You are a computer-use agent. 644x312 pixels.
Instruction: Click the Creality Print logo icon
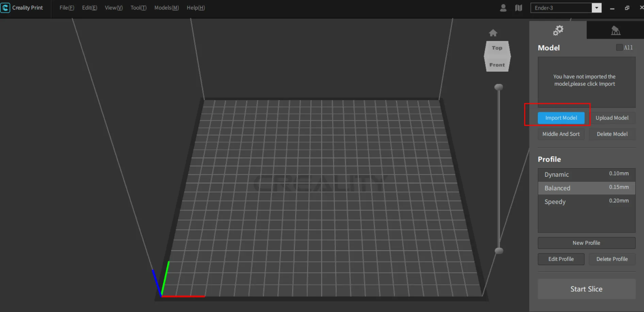[x=5, y=7]
